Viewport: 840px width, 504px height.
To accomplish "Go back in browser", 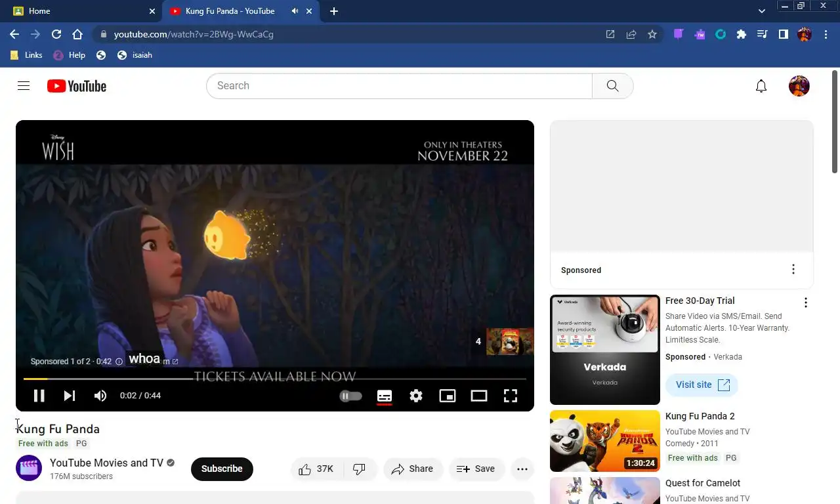I will tap(14, 34).
